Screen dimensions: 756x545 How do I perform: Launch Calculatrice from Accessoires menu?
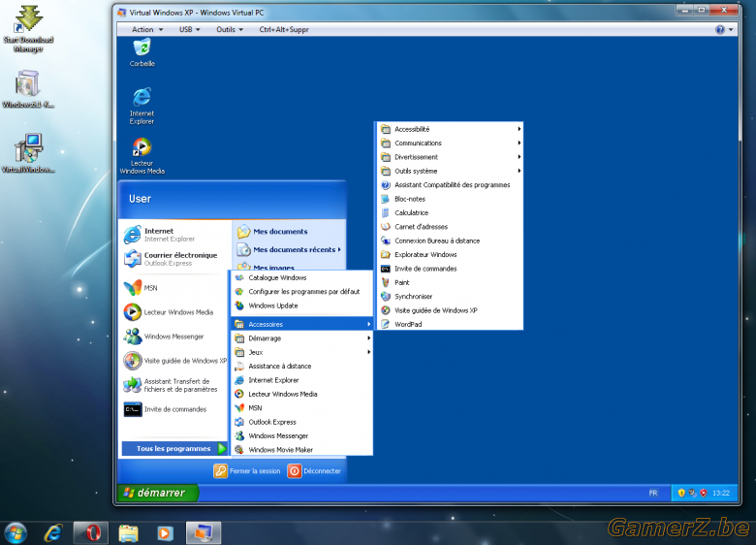pyautogui.click(x=450, y=212)
